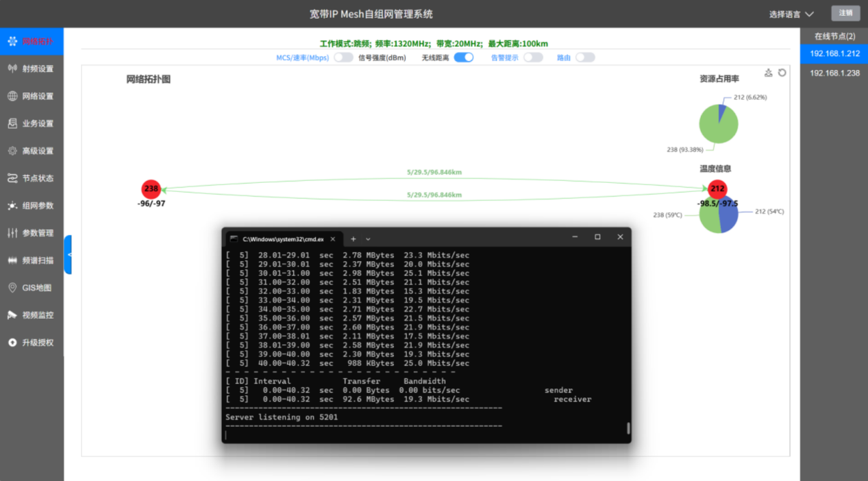Viewport: 868px width, 481px height.
Task: Select node 212 in the topology
Action: point(717,189)
